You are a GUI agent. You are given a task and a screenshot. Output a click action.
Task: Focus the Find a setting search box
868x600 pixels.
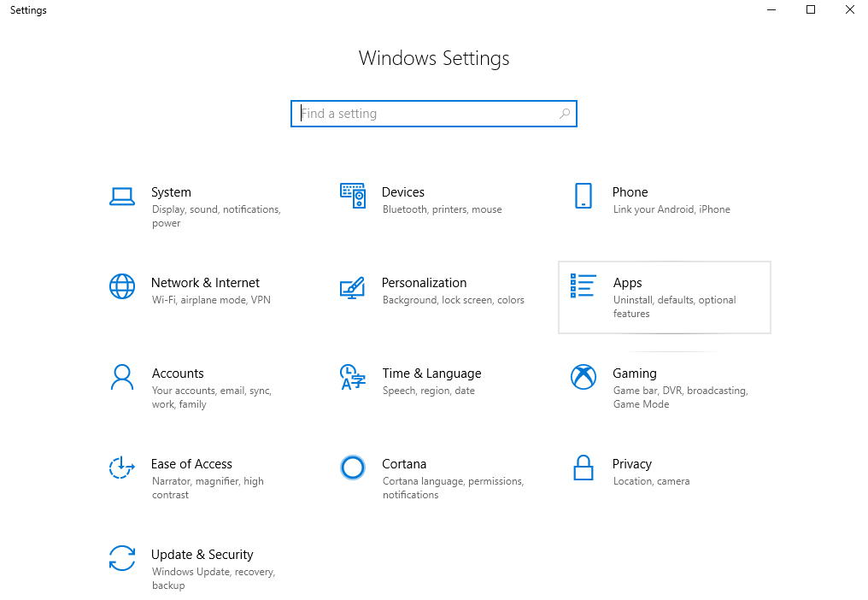coord(434,114)
